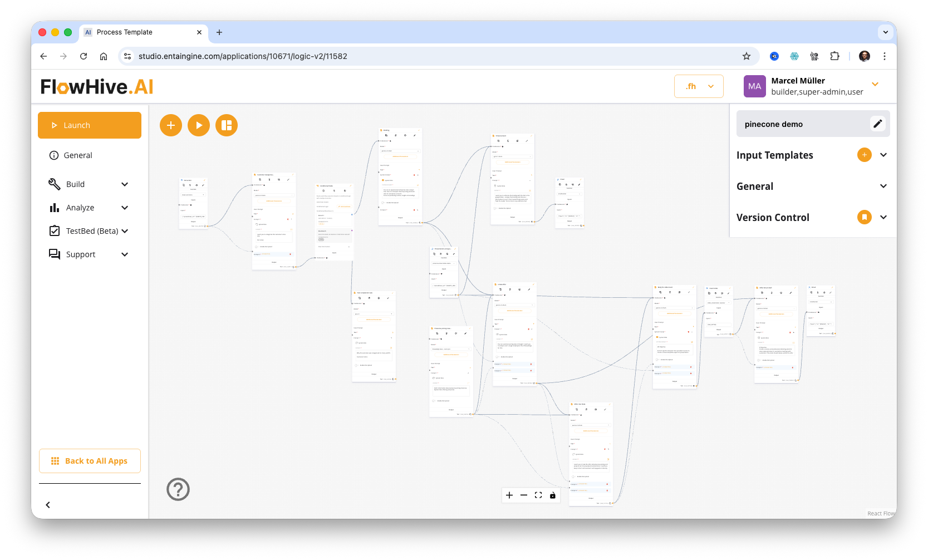Click the browser address bar URL
Image resolution: width=928 pixels, height=560 pixels.
243,56
